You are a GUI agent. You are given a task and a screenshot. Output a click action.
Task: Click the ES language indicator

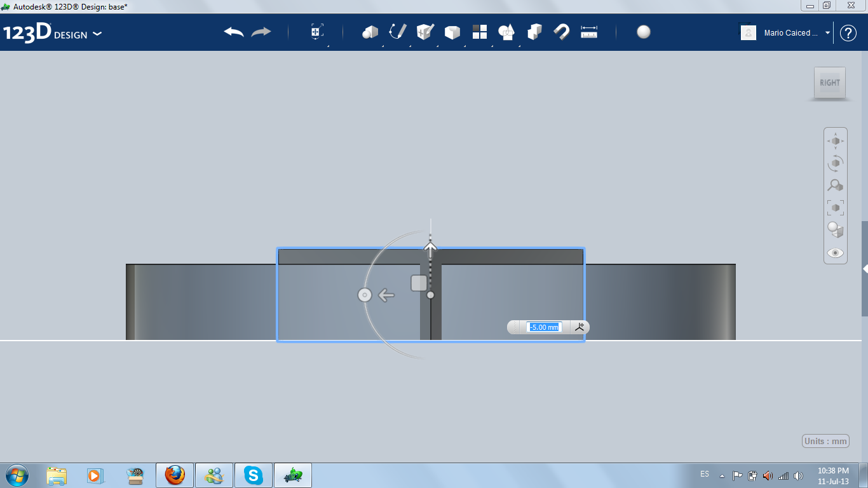705,474
